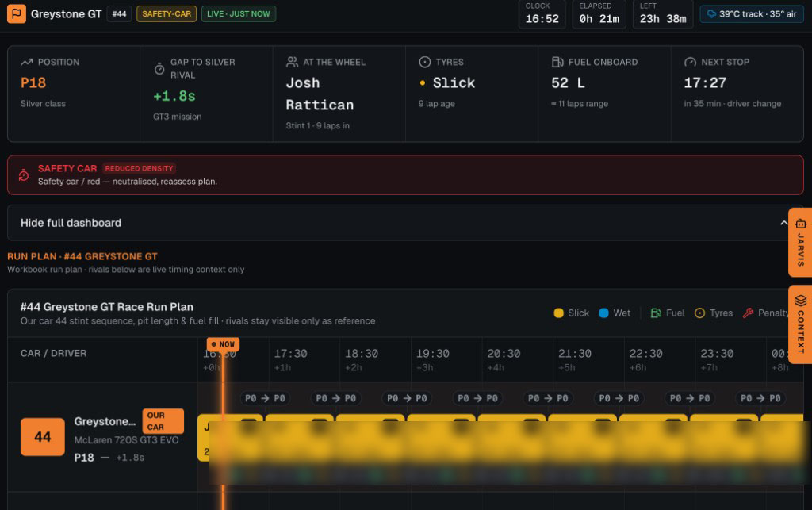Screen dimensions: 812x510
Task: Click the Jarvis robot icon on the side tab
Action: (x=801, y=224)
